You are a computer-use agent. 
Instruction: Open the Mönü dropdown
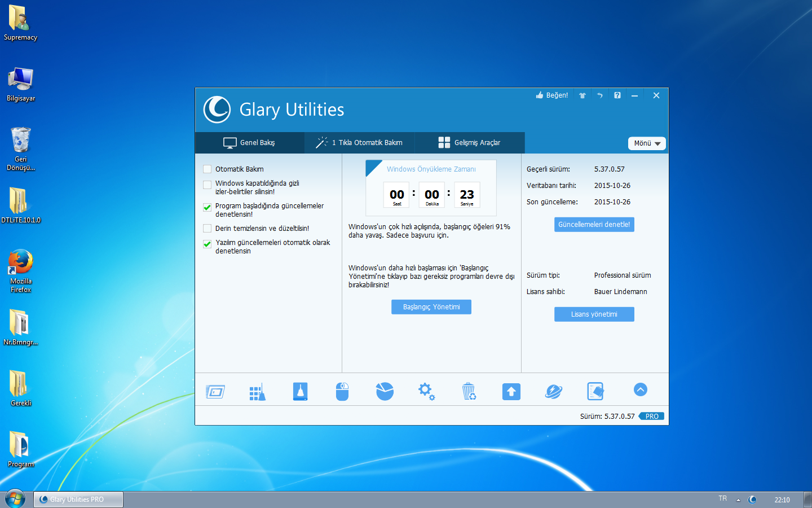tap(647, 143)
